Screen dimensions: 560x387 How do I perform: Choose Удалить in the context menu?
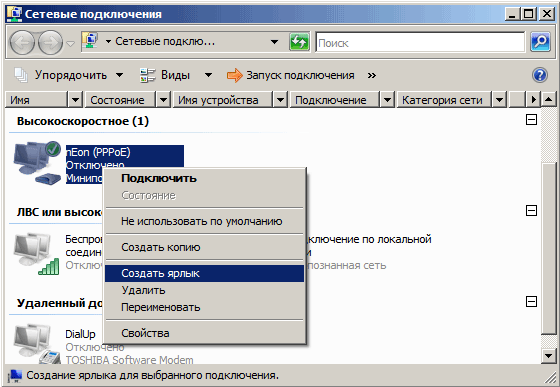(204, 290)
